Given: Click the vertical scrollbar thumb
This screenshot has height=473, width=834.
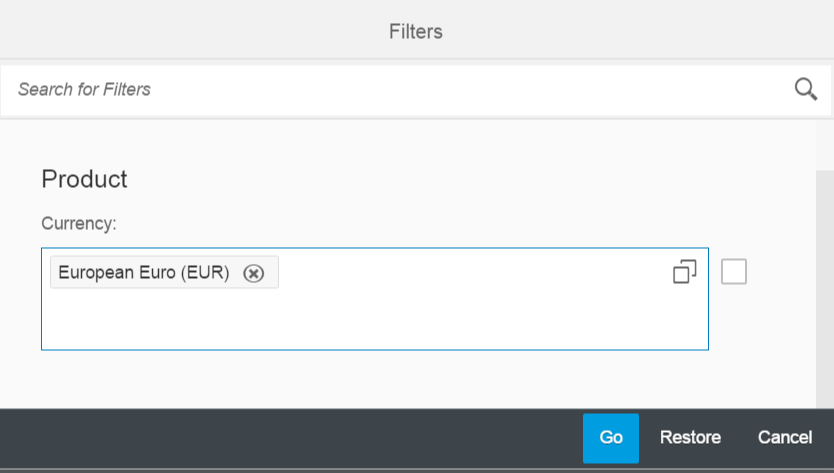Looking at the screenshot, I should click(x=825, y=289).
